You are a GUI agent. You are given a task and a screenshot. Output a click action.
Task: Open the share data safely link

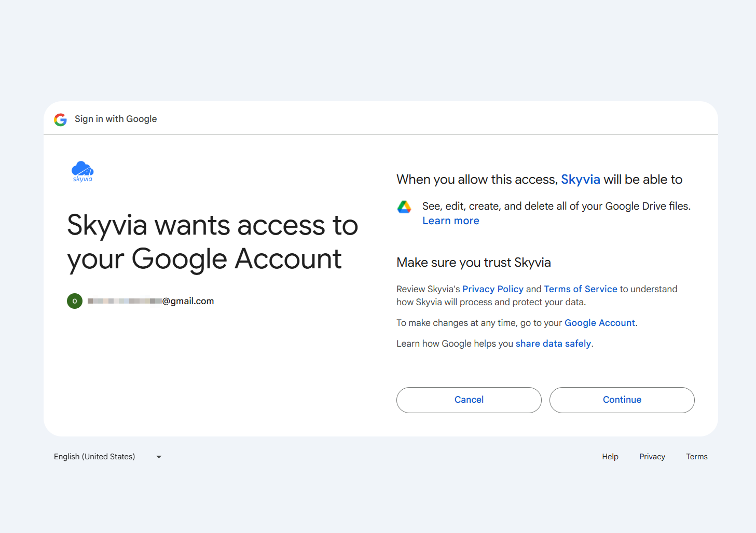click(553, 343)
